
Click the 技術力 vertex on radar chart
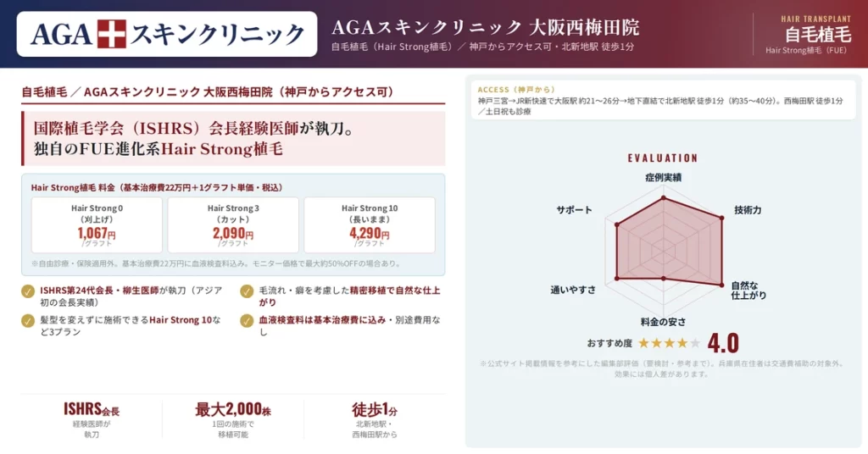coord(722,219)
